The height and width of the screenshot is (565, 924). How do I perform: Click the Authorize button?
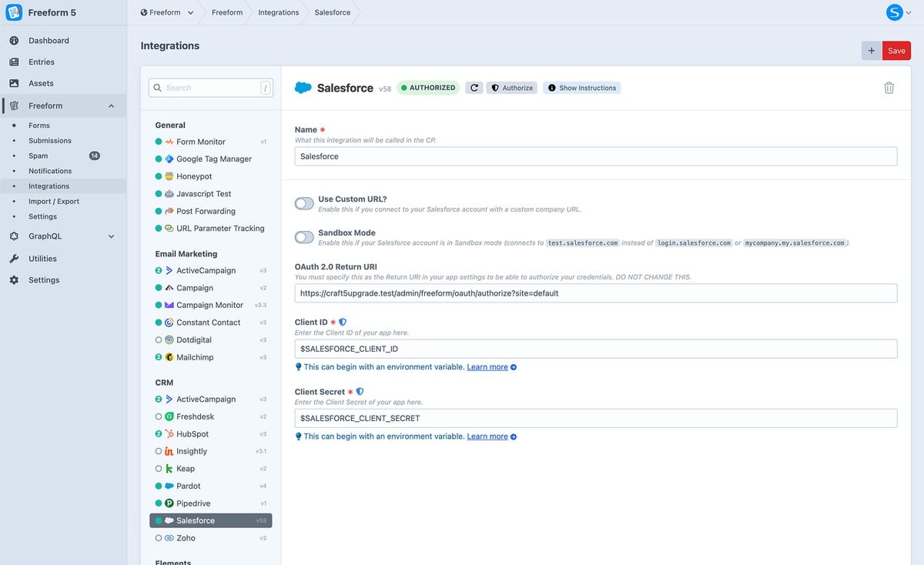(x=512, y=88)
